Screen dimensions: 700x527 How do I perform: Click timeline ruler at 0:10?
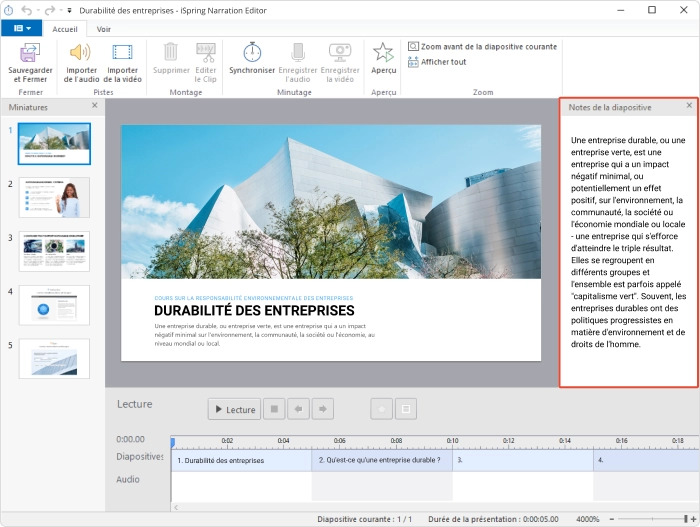[x=452, y=441]
